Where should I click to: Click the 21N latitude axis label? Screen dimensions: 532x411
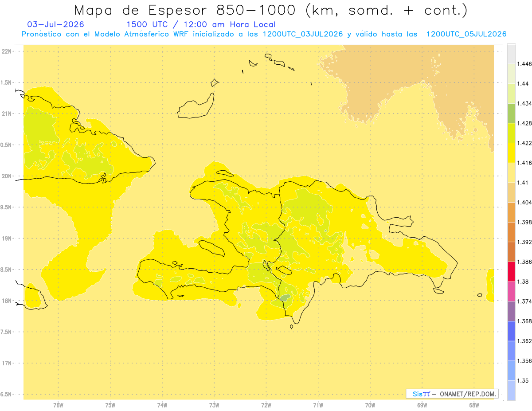(x=8, y=114)
